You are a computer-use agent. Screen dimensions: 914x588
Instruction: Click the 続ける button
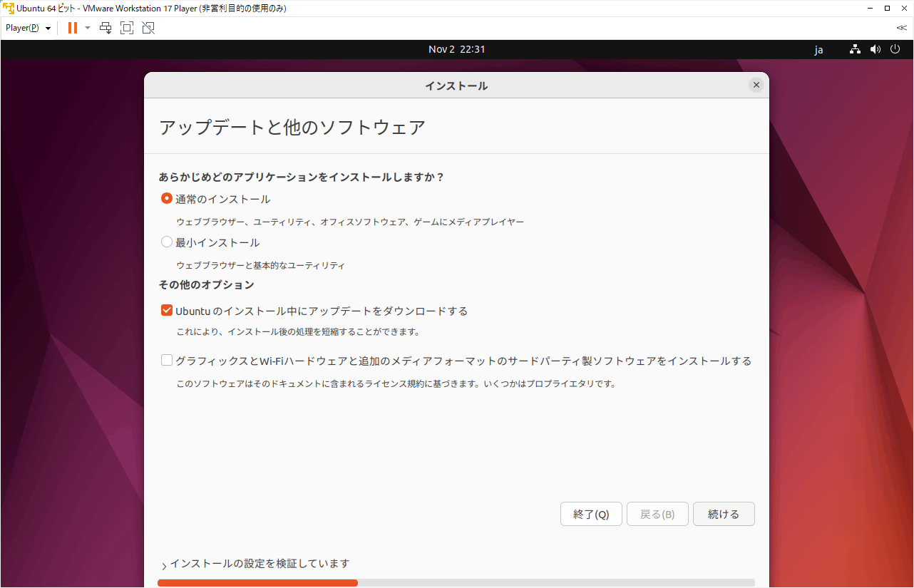click(x=724, y=515)
